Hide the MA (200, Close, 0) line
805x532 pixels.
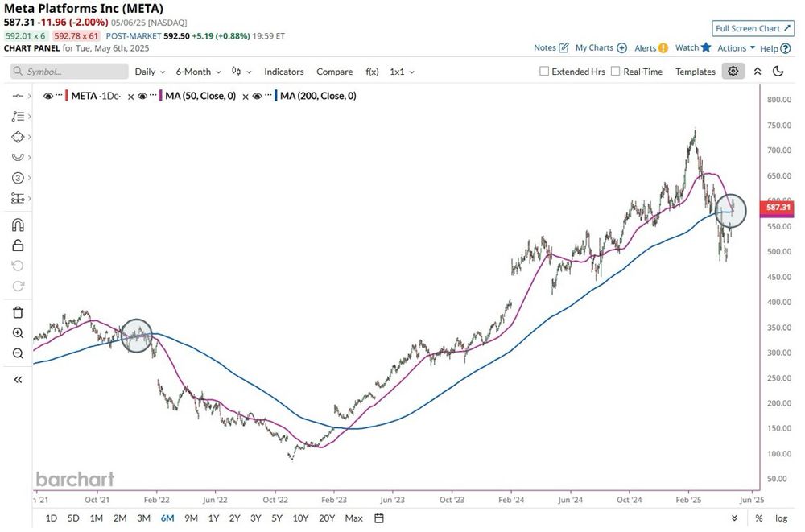coord(258,96)
